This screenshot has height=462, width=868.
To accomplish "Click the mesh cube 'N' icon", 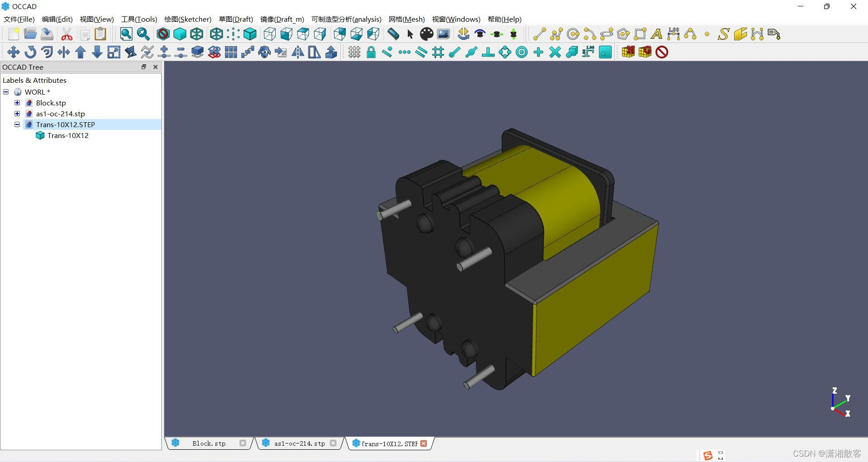I will [628, 52].
